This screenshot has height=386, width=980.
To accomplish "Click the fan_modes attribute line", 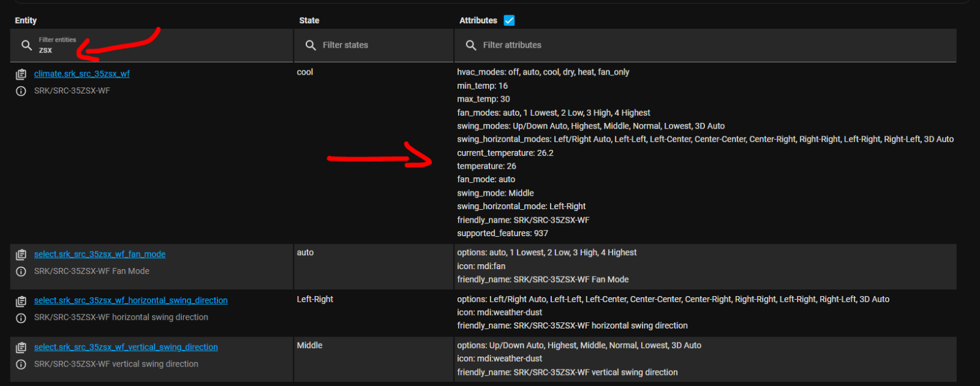I will coord(554,113).
